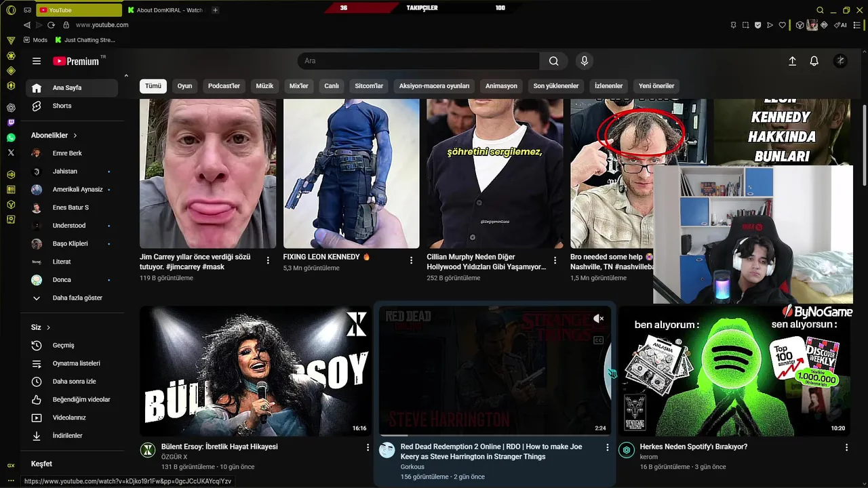
Task: Open ChatGPT in the Opera GX sidebar
Action: click(11, 107)
